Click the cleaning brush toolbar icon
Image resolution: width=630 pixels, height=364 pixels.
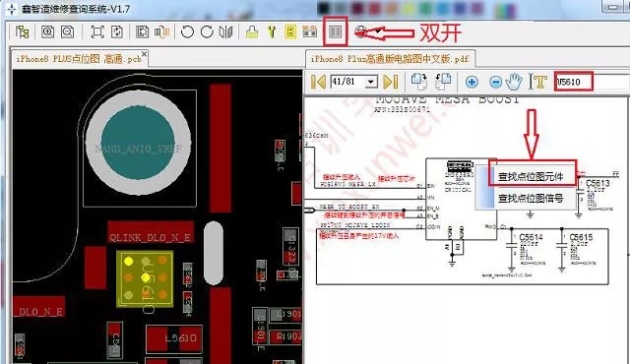pyautogui.click(x=252, y=31)
